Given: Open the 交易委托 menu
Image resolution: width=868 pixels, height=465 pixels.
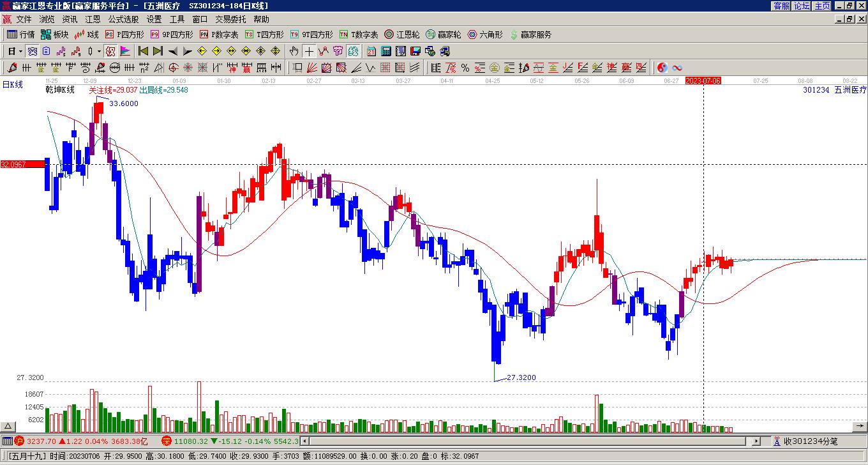Looking at the screenshot, I should [230, 20].
